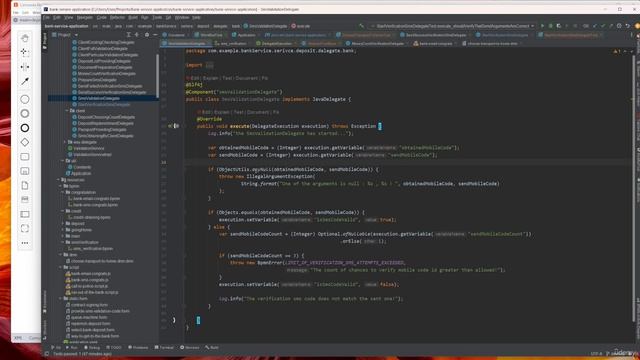Viewport: 640px width, 360px height.
Task: Build project with the hammer icon
Action: tap(361, 26)
